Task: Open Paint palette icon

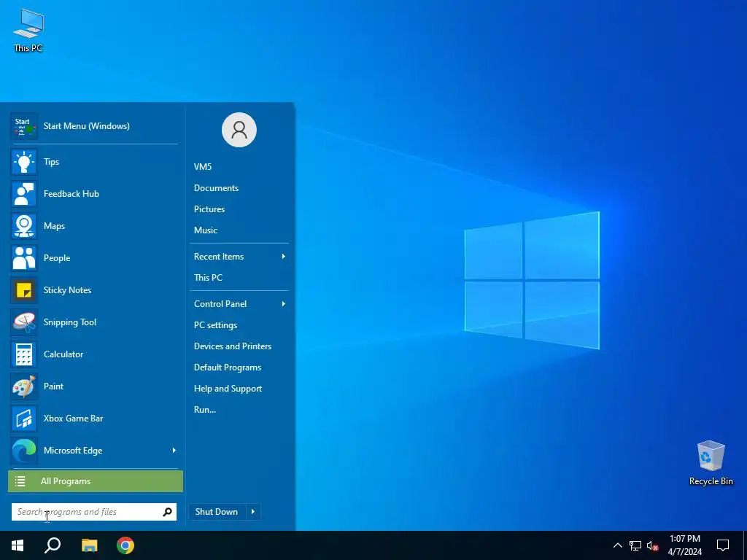Action: click(x=24, y=386)
